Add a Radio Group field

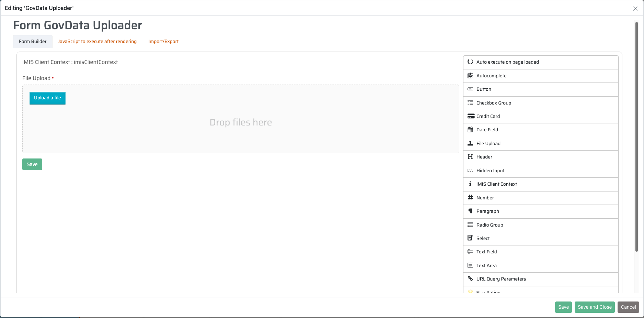pos(490,225)
